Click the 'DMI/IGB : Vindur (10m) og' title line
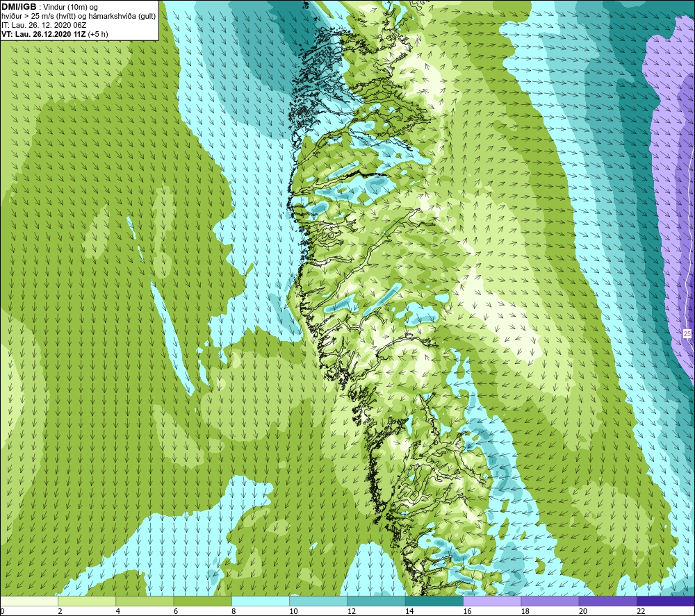Viewport: 695px width, 616px height. click(x=50, y=7)
